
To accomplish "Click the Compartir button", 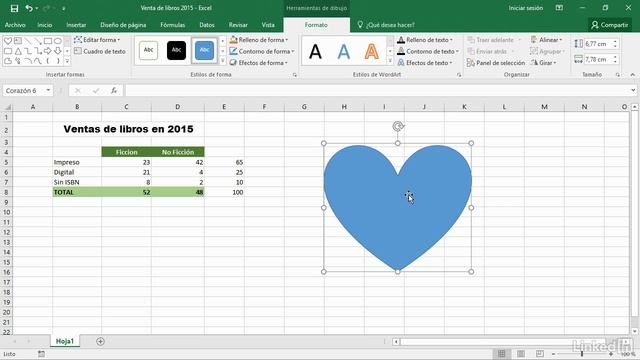I will tap(610, 25).
